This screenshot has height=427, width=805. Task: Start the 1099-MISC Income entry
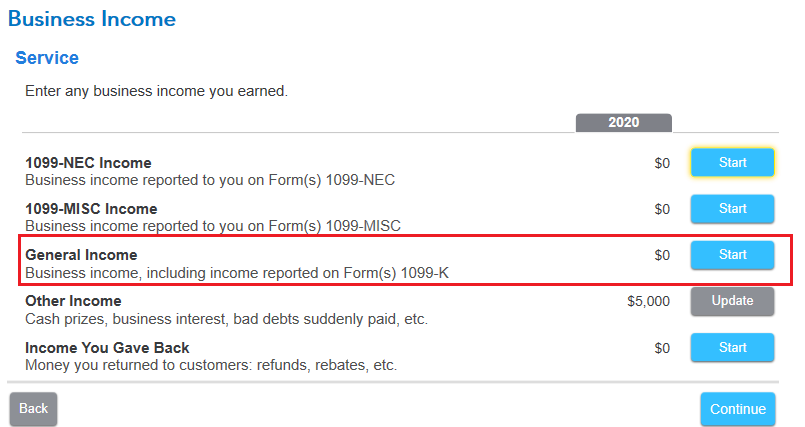coord(732,209)
